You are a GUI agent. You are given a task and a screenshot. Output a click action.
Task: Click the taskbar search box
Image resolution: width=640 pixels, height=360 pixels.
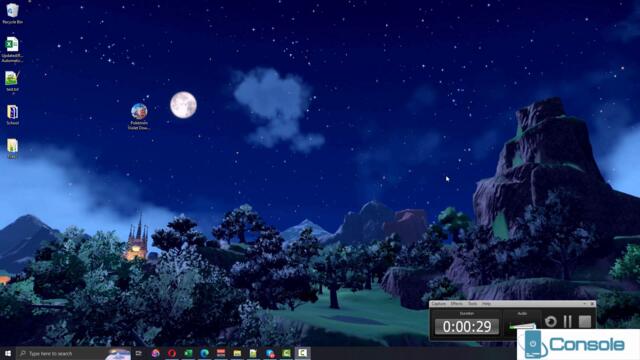tap(73, 353)
